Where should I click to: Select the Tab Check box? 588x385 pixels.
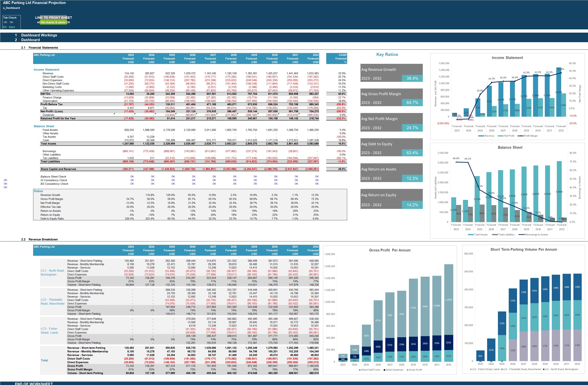click(x=12, y=22)
